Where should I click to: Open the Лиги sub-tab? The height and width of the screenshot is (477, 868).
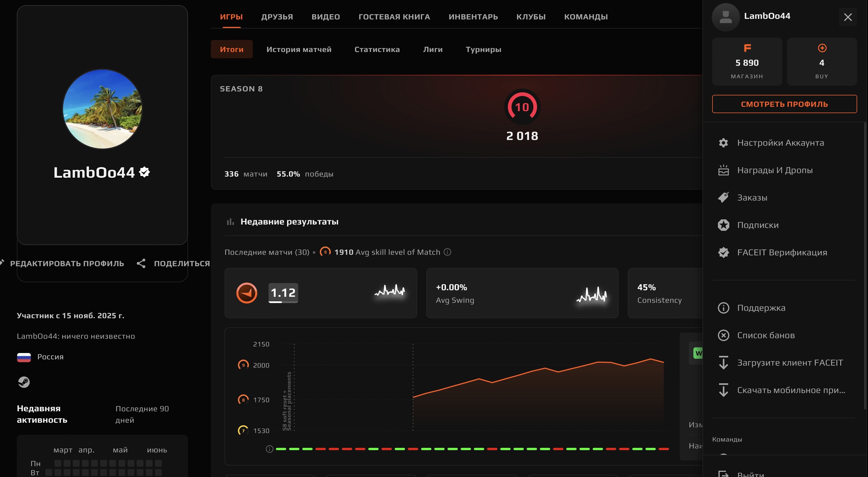point(433,49)
